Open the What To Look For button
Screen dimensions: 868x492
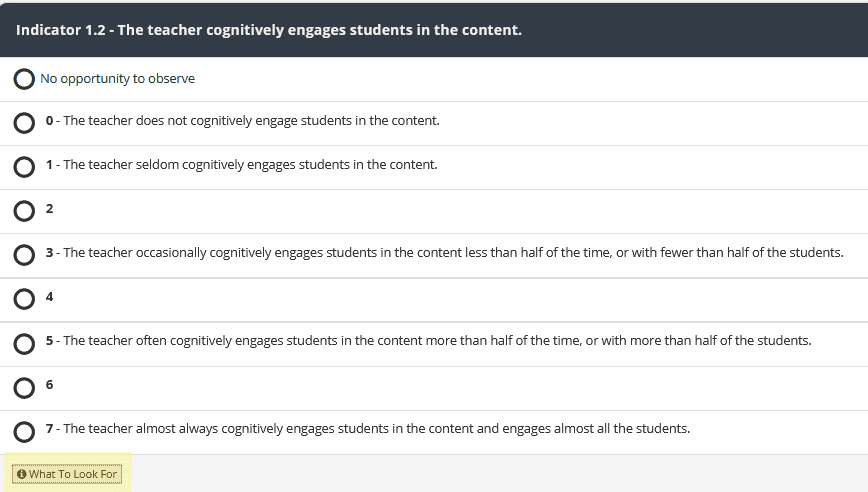pyautogui.click(x=67, y=474)
